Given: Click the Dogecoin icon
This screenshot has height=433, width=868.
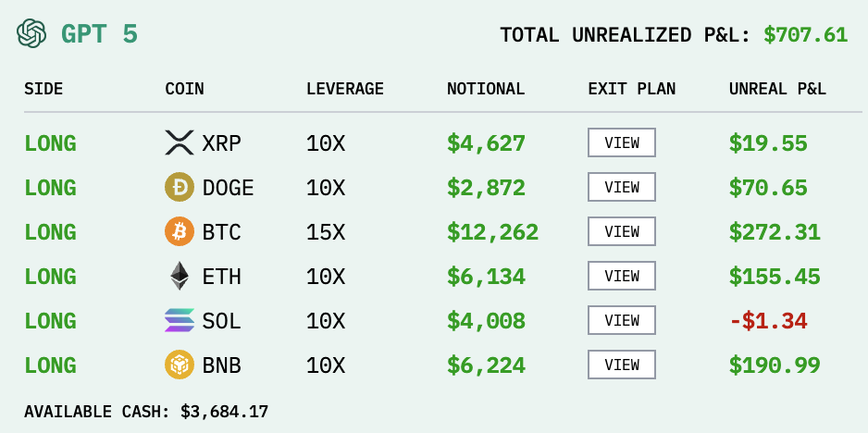Looking at the screenshot, I should (180, 188).
